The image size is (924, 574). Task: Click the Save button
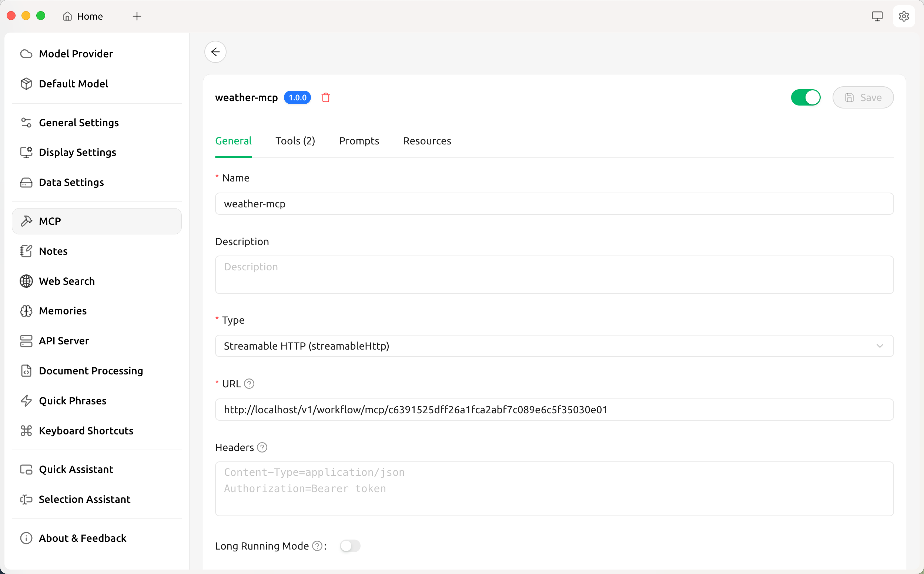863,97
